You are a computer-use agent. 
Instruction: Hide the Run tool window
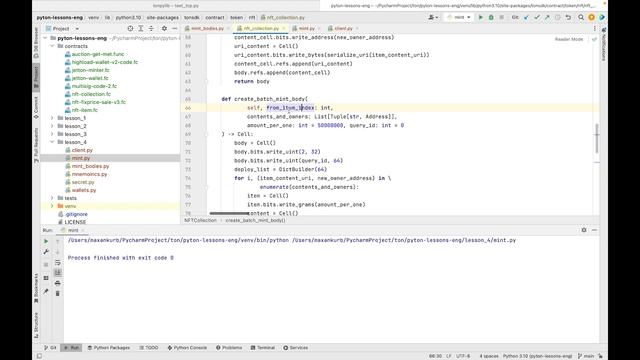coord(594,230)
